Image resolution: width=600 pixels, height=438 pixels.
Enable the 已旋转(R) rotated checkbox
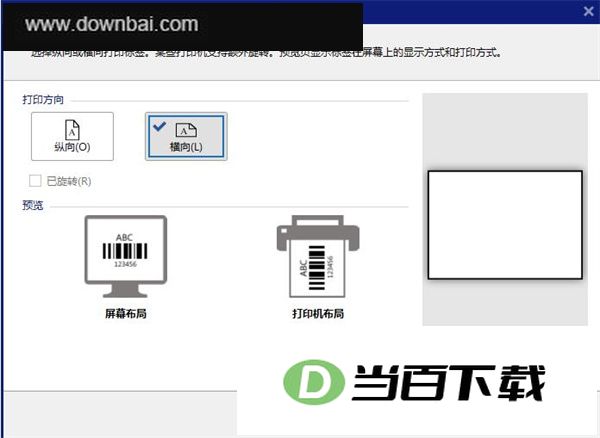click(x=35, y=181)
